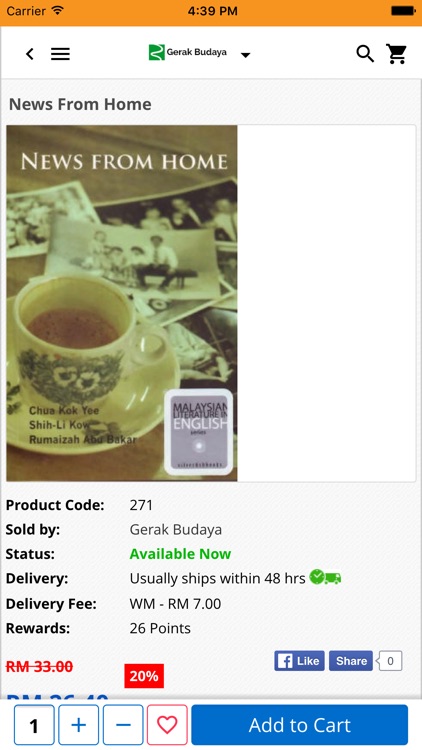The width and height of the screenshot is (422, 750).
Task: Open the News From Home cover image
Action: (x=122, y=303)
